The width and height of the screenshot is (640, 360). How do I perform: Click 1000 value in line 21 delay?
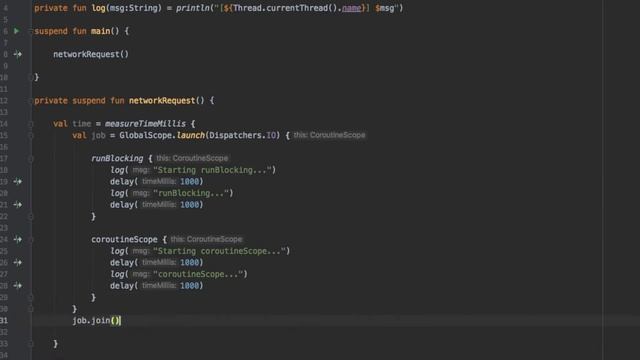(x=189, y=204)
